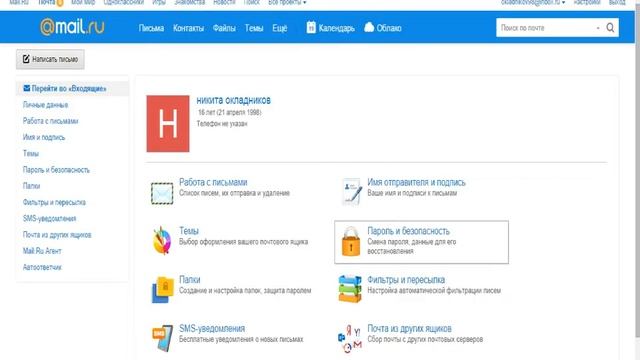Click the pencil icon on Написать письмо
640x360 pixels.
point(26,59)
